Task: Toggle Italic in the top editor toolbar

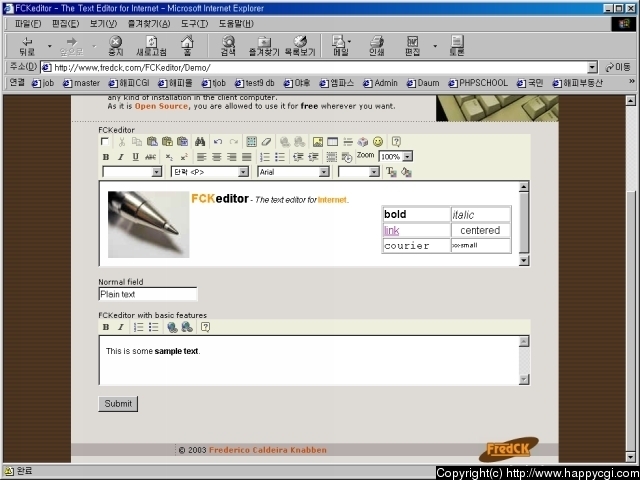Action: 120,157
